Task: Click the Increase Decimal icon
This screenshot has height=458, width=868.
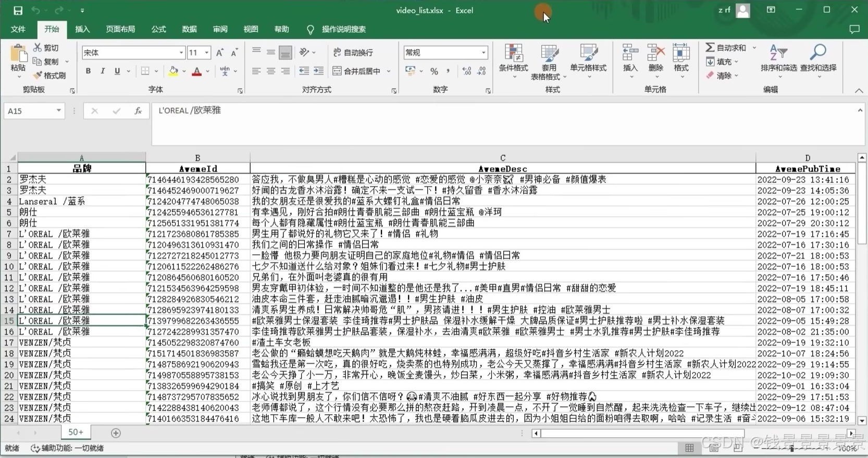Action: [467, 71]
